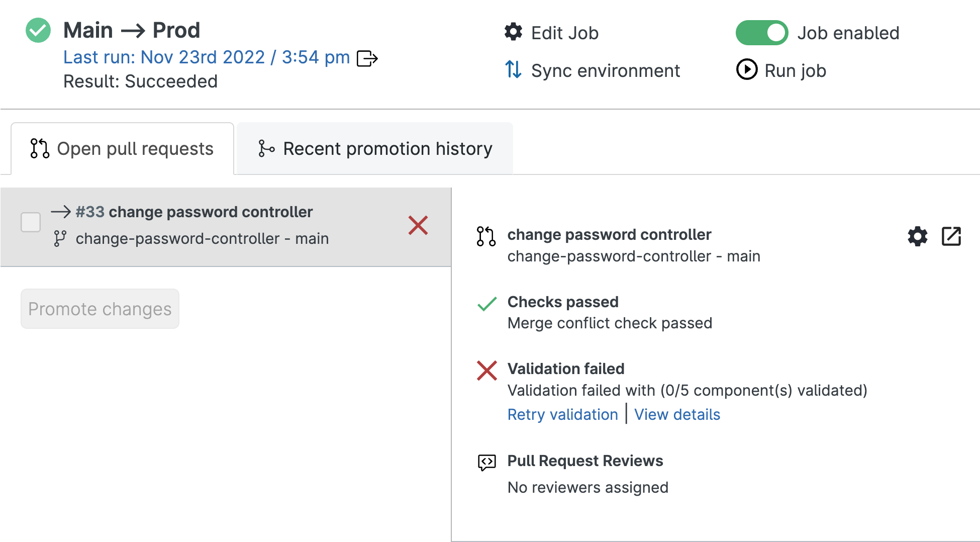Click the green succeeded status check icon
Image resolution: width=980 pixels, height=542 pixels.
click(38, 30)
